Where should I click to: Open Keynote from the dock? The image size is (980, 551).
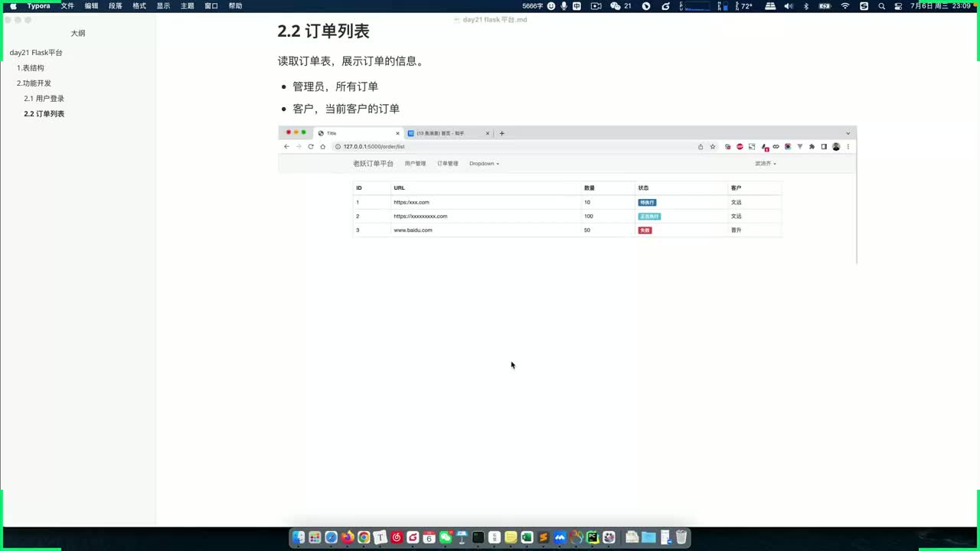[x=462, y=538]
